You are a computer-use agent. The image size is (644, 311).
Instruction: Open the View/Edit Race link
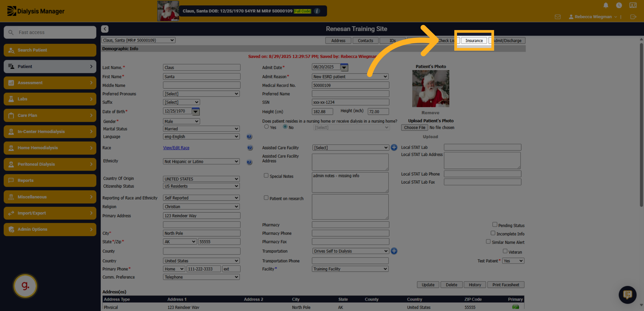[176, 148]
